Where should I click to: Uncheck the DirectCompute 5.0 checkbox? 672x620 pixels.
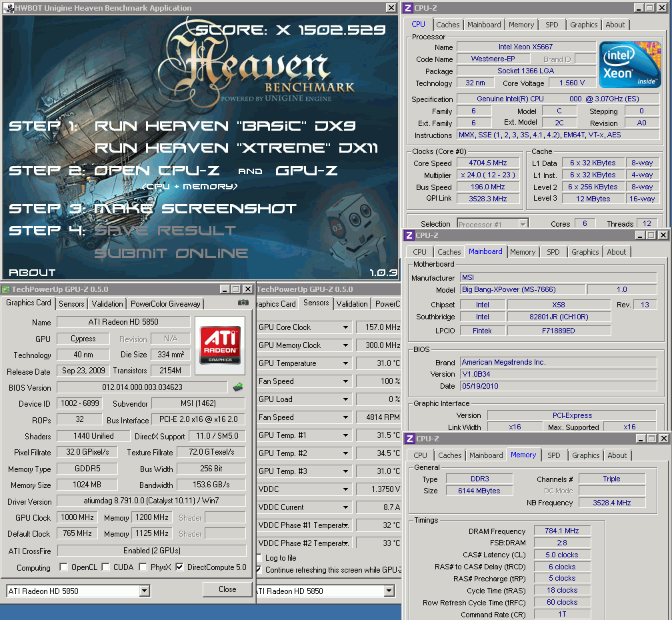point(179,567)
